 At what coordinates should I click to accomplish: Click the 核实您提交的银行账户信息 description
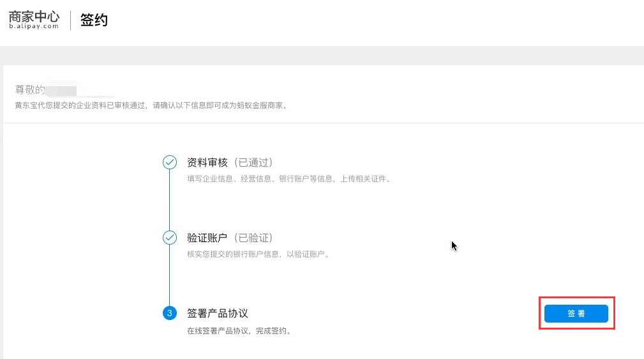click(258, 254)
